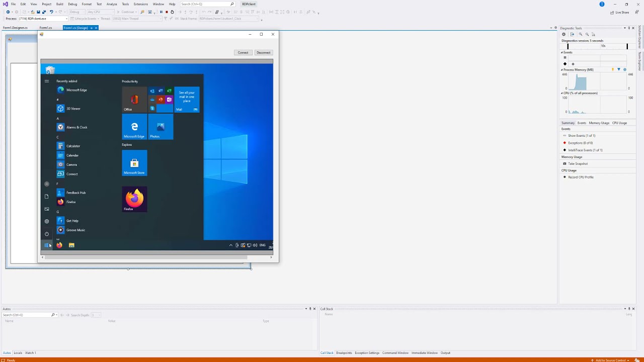The height and width of the screenshot is (362, 644).
Task: Select the CPU Usage tab in diagnostics
Action: click(x=619, y=123)
